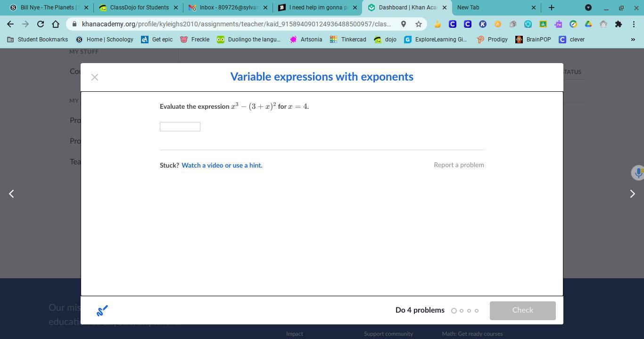Close the ClassDojo for Students tab
The width and height of the screenshot is (644, 339).
pyautogui.click(x=176, y=8)
